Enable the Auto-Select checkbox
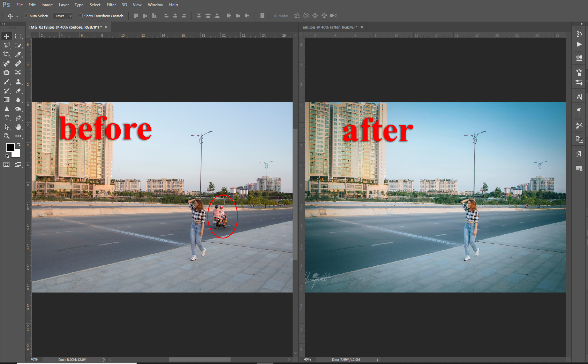The height and width of the screenshot is (364, 588). [26, 16]
